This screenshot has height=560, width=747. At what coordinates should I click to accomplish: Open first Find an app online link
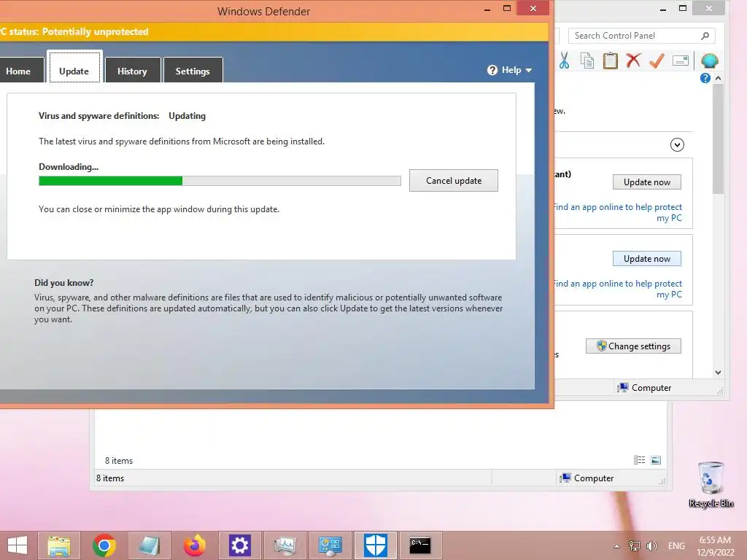tap(618, 212)
